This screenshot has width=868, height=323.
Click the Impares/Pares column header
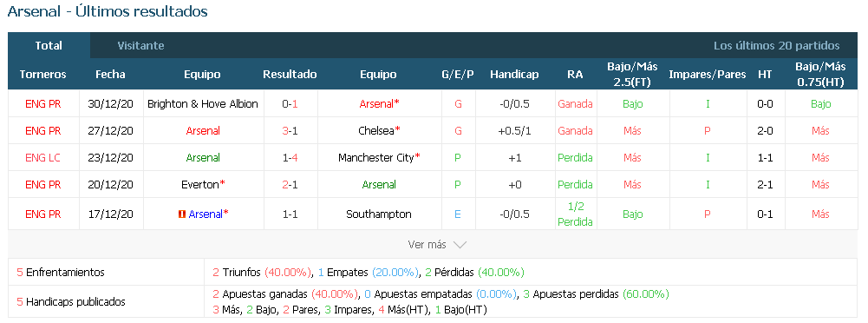(x=708, y=75)
